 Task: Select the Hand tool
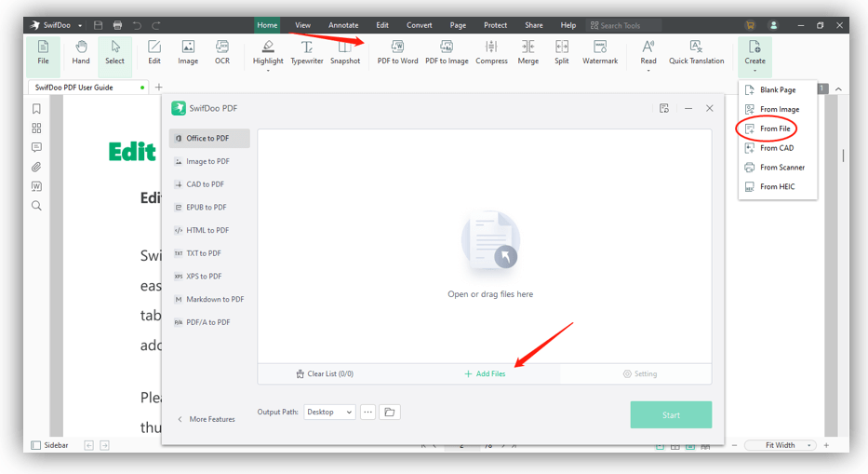[81, 53]
